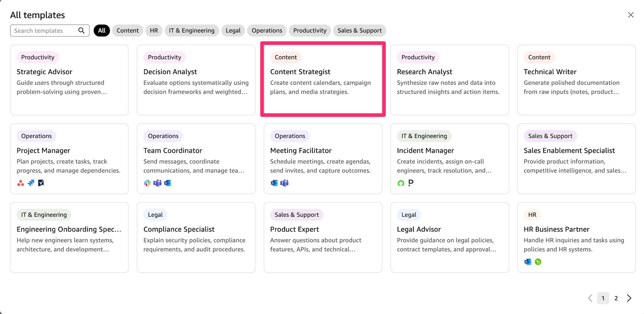The height and width of the screenshot is (314, 644).
Task: Close the All templates dialog
Action: coord(630,15)
